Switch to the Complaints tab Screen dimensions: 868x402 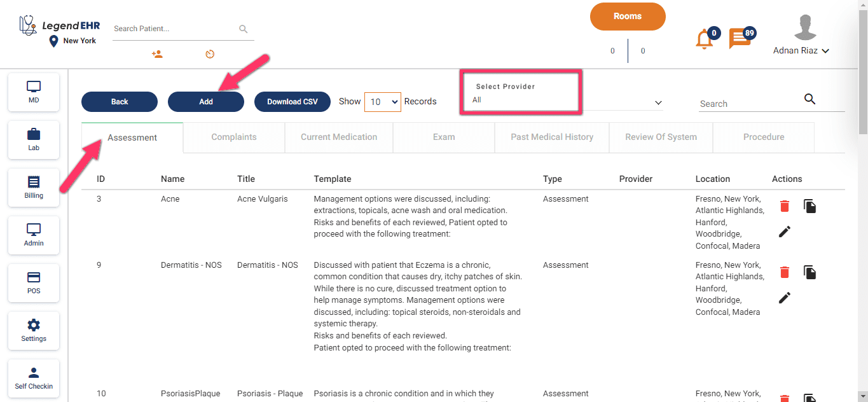coord(233,137)
